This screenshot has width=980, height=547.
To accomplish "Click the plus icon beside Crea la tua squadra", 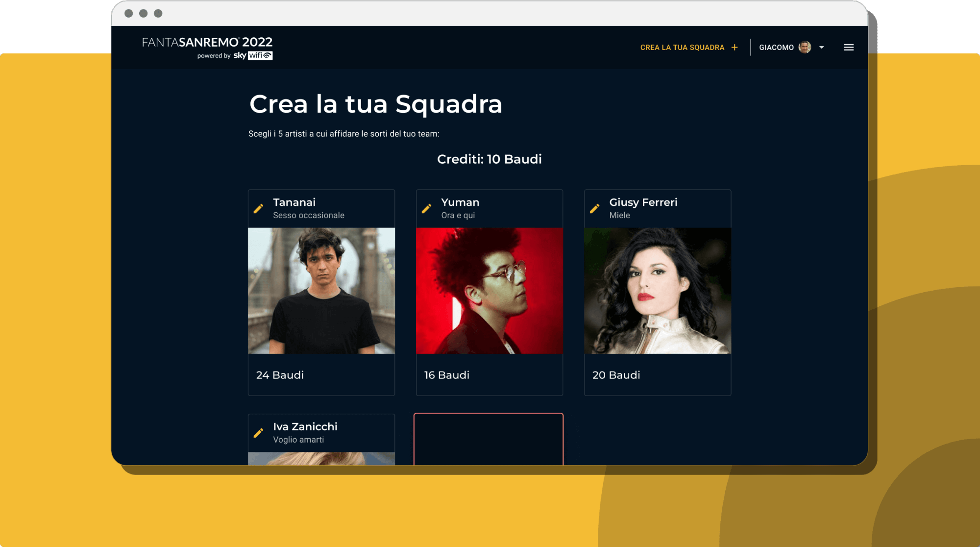I will click(x=735, y=48).
